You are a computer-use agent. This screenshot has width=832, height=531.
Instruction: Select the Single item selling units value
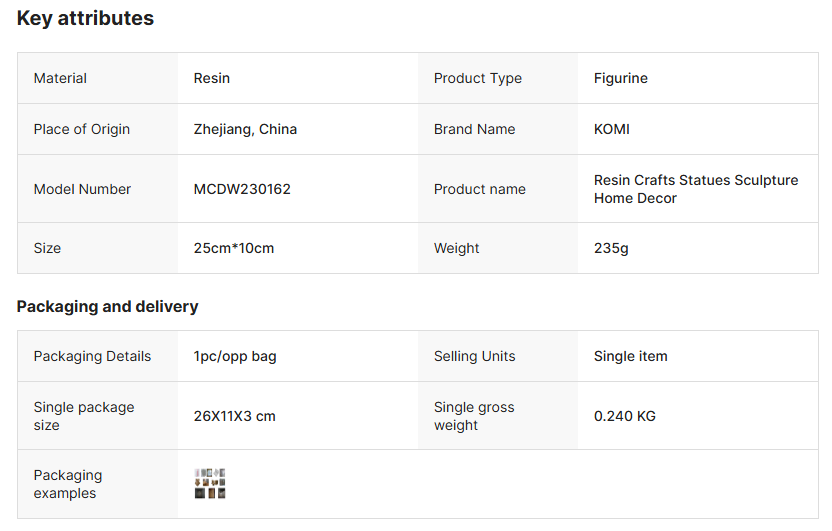click(631, 356)
